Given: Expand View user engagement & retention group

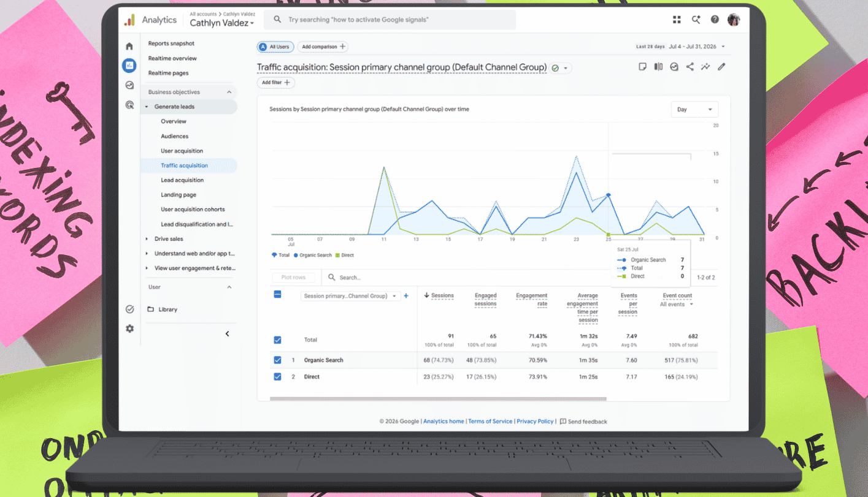Looking at the screenshot, I should [x=147, y=268].
